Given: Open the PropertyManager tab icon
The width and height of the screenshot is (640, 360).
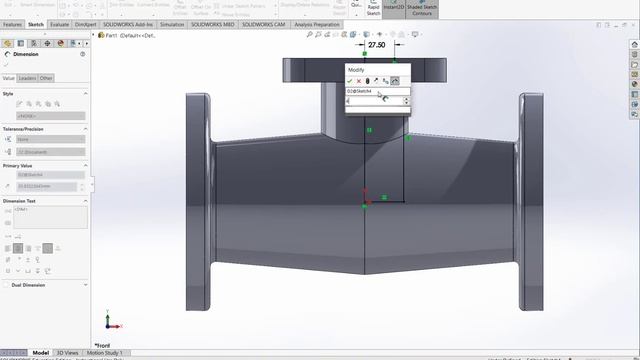Looking at the screenshot, I should point(21,43).
